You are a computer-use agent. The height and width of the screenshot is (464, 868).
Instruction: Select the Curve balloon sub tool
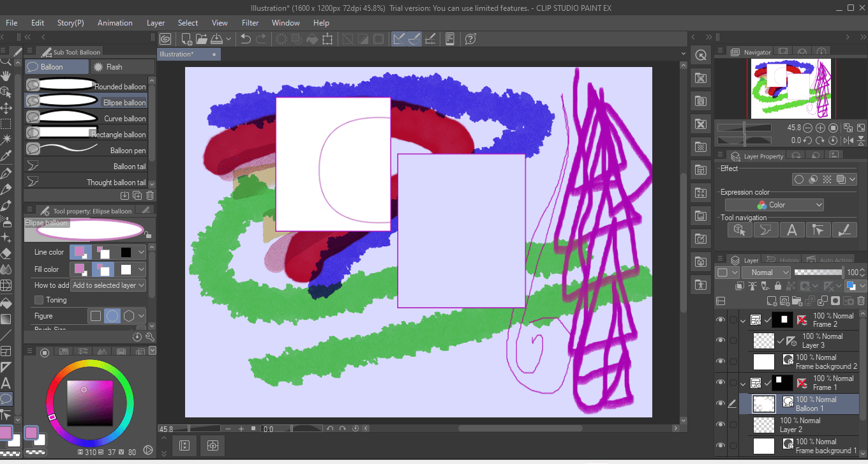(x=86, y=118)
